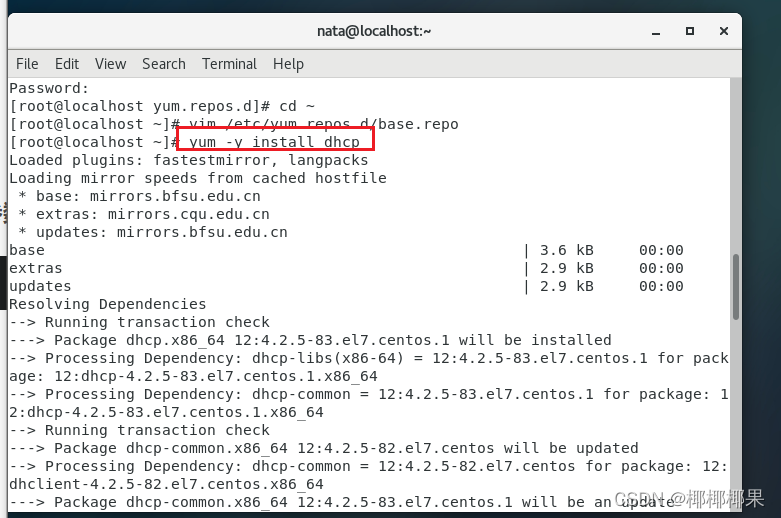Click the 'base' repo row label
Image resolution: width=781 pixels, height=518 pixels.
(27, 250)
